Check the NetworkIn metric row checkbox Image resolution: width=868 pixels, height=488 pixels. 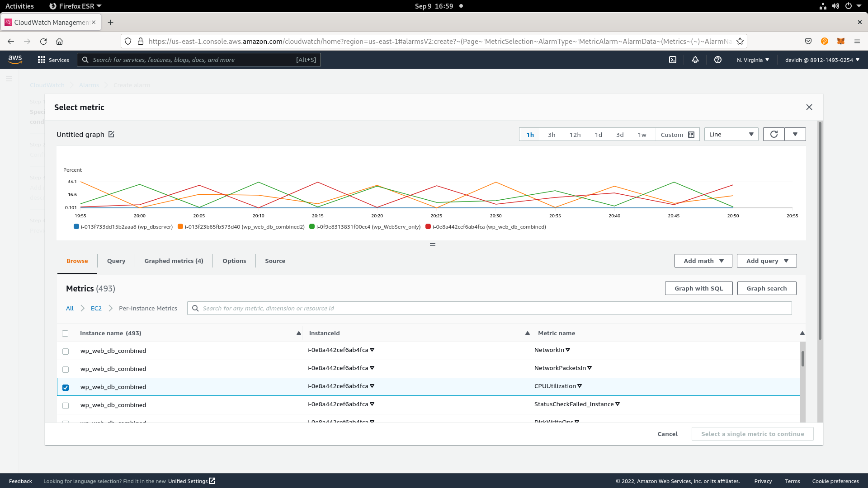(x=66, y=352)
